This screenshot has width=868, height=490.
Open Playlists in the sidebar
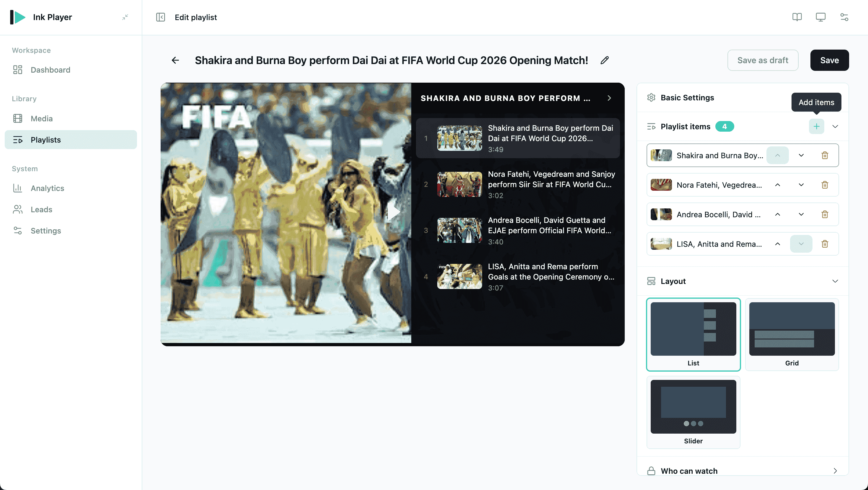tap(71, 140)
